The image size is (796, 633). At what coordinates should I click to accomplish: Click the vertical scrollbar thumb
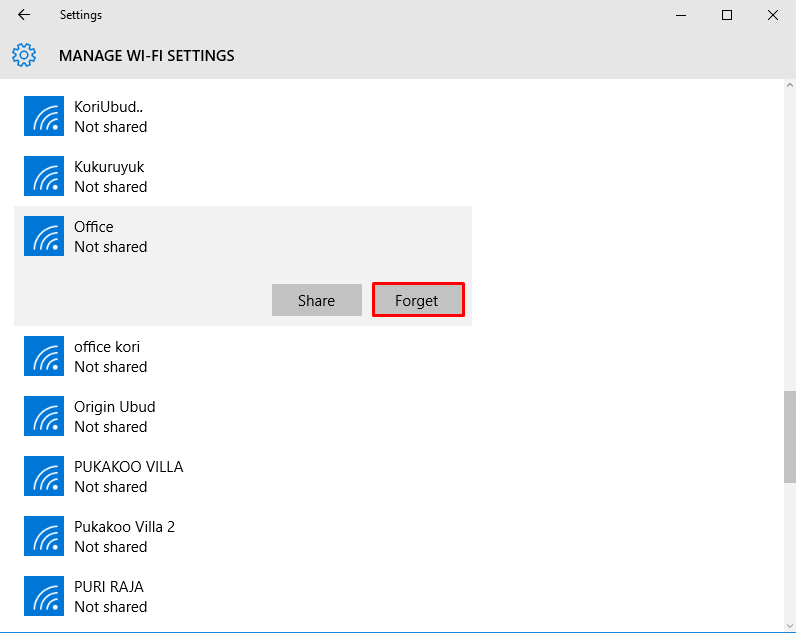coord(789,437)
